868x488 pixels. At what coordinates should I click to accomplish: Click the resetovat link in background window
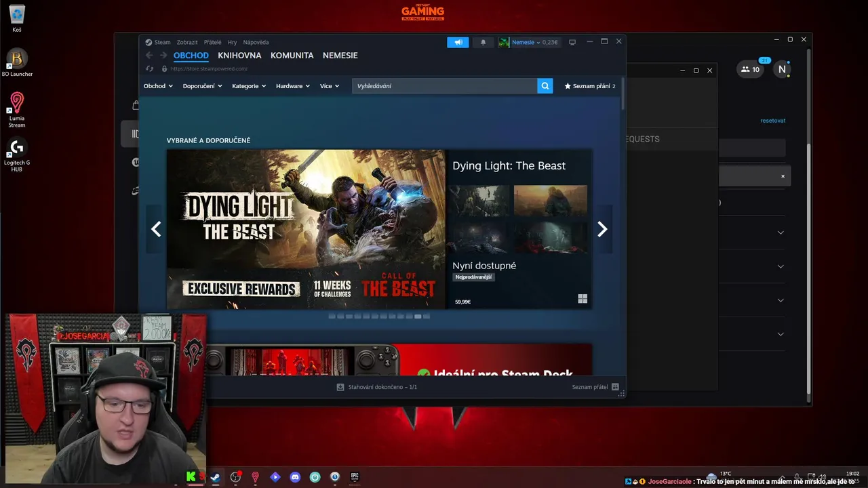click(x=772, y=121)
